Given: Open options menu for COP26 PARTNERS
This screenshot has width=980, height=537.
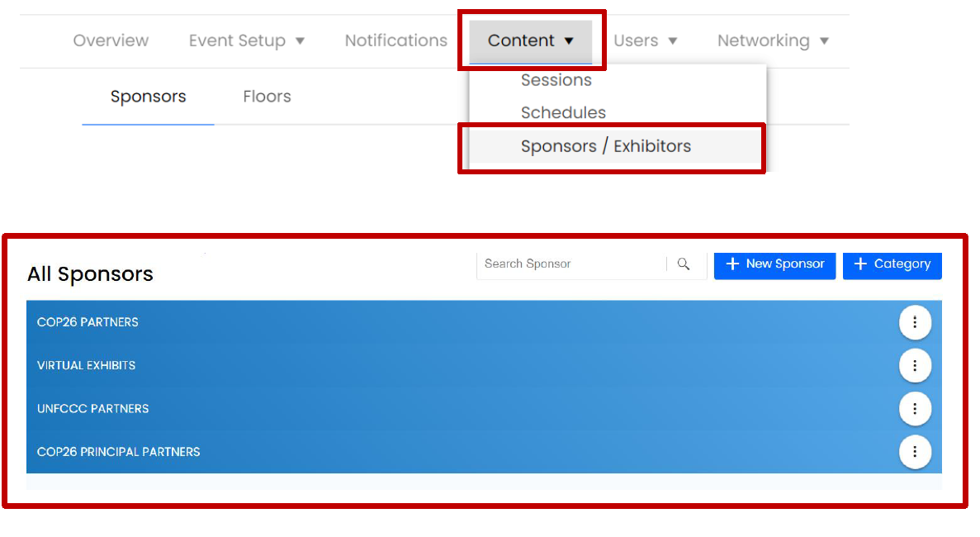Looking at the screenshot, I should click(915, 322).
